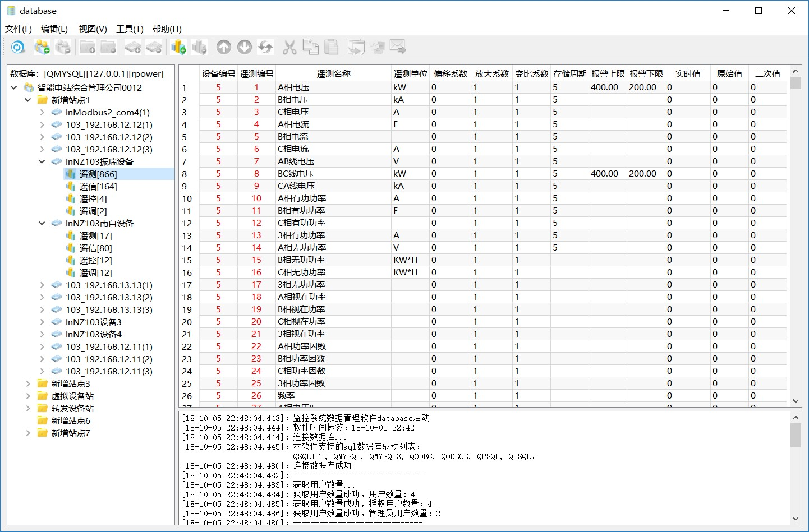This screenshot has height=532, width=809.
Task: Click the data table's vertical scrollbar down arrow
Action: pyautogui.click(x=796, y=401)
